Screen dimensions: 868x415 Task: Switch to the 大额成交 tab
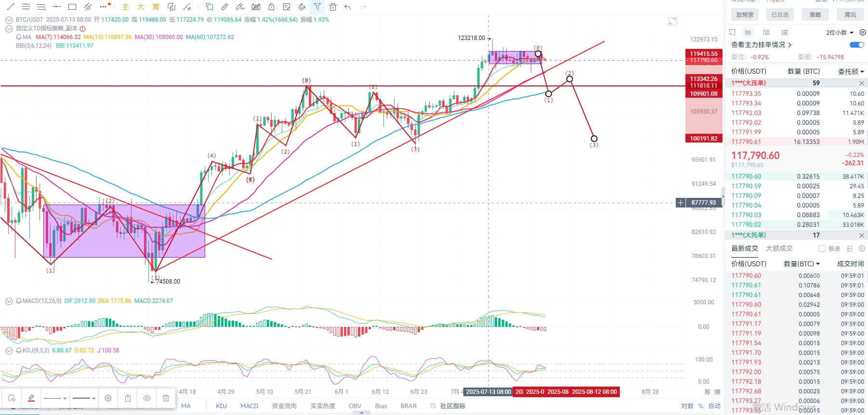(779, 248)
